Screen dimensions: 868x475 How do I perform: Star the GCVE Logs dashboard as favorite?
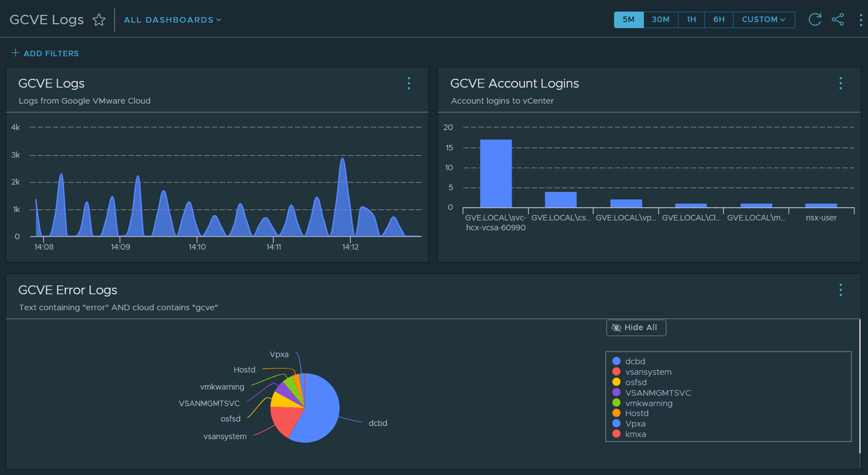pyautogui.click(x=99, y=20)
